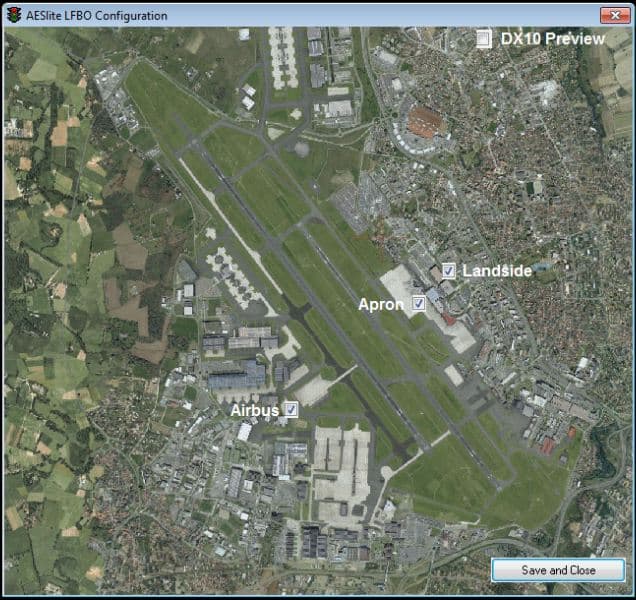Click the small blue pond right of Landside
636x600 pixels.
click(x=541, y=267)
